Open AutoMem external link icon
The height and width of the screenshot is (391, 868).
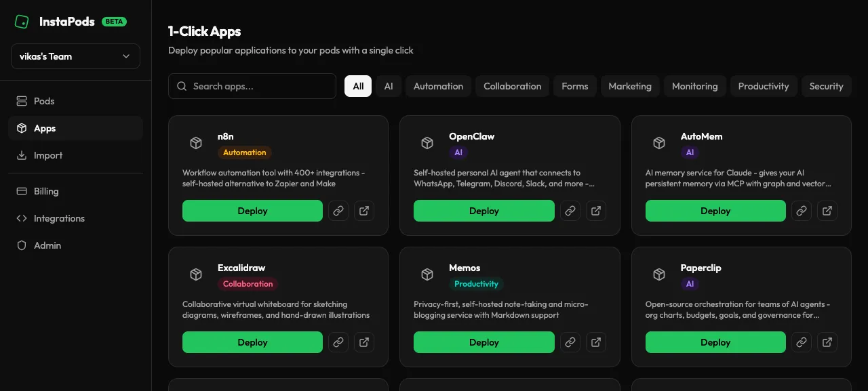click(827, 211)
